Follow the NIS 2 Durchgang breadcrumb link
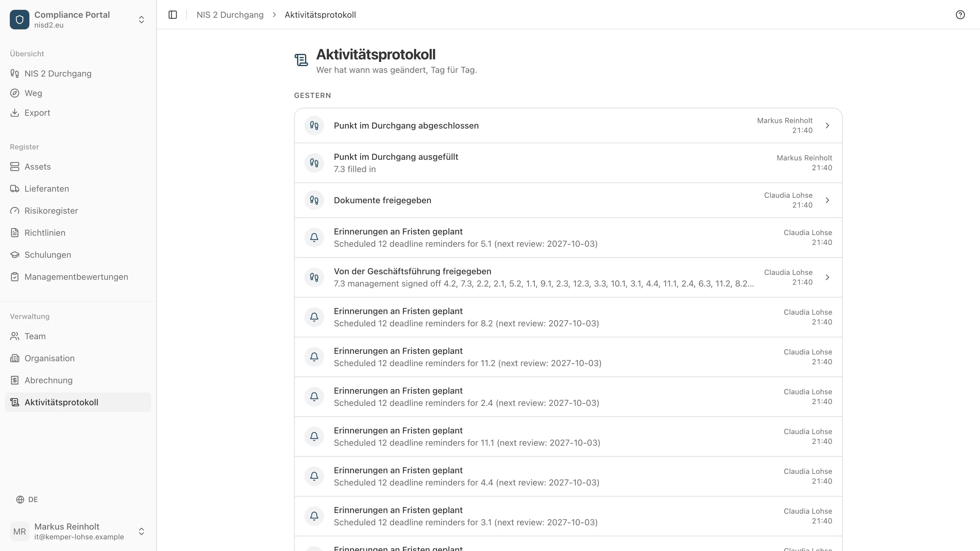980x551 pixels. (x=230, y=14)
